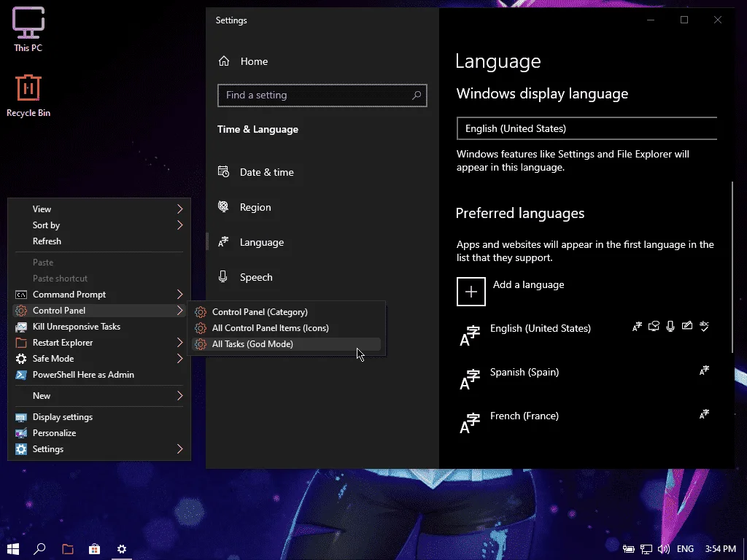Click the speech recognition microphone icon on the English row

point(670,326)
